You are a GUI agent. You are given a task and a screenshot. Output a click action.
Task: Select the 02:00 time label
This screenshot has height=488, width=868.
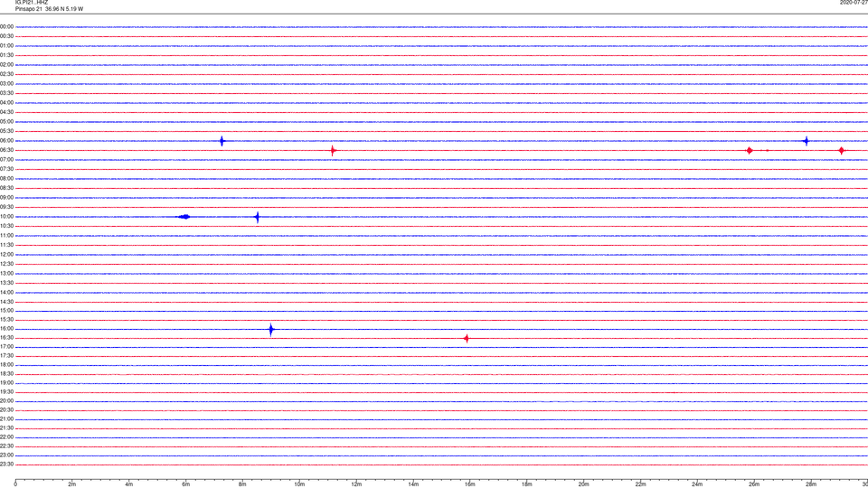6,65
